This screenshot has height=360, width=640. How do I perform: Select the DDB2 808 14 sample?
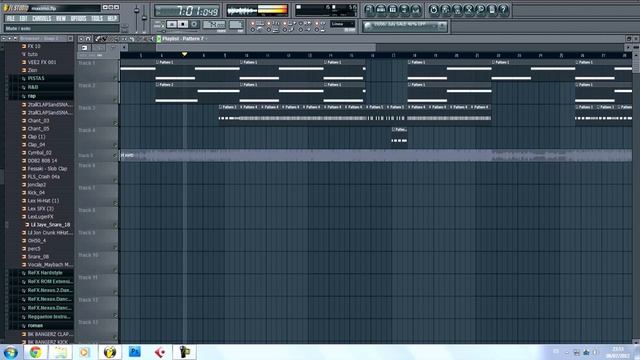[39, 161]
